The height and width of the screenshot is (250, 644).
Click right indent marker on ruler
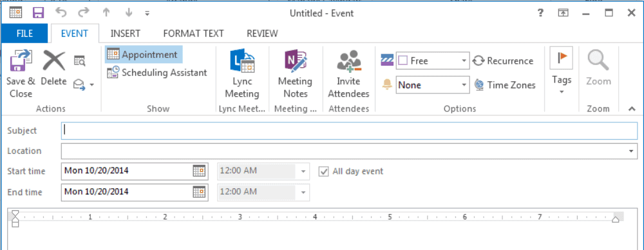tap(615, 220)
